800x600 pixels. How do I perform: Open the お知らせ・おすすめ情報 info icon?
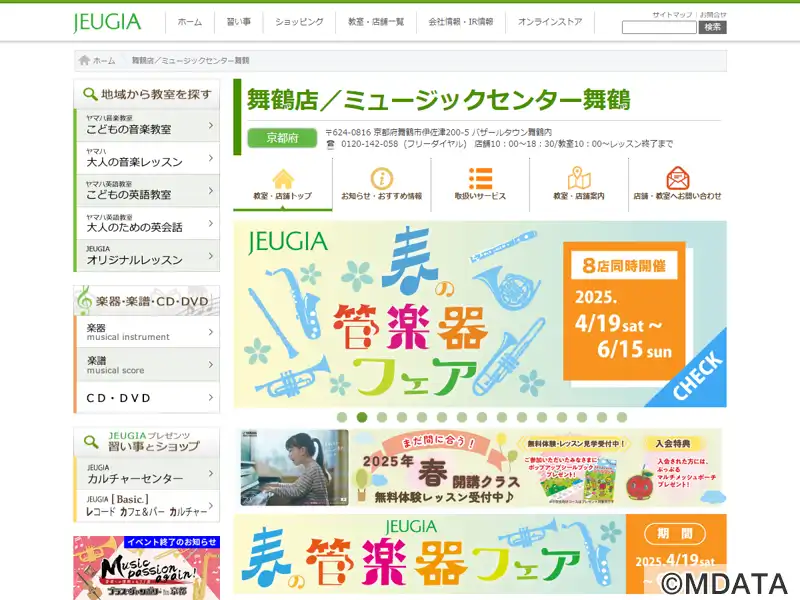tap(382, 179)
